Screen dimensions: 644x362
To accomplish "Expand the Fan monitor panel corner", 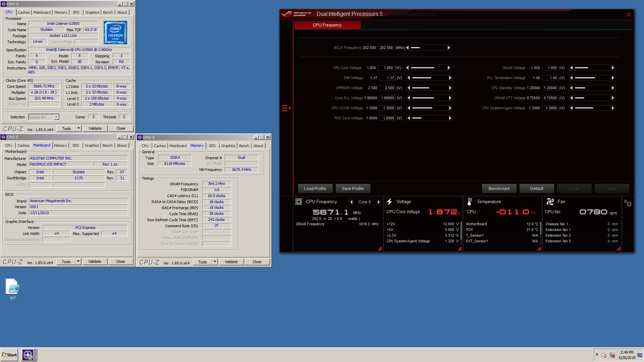I will pyautogui.click(x=619, y=248).
